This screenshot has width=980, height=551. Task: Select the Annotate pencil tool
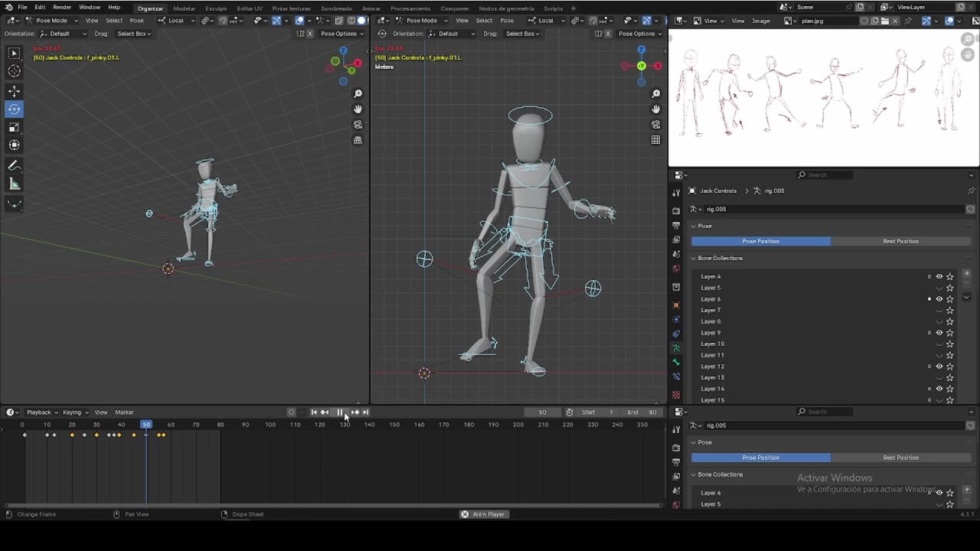pyautogui.click(x=14, y=165)
